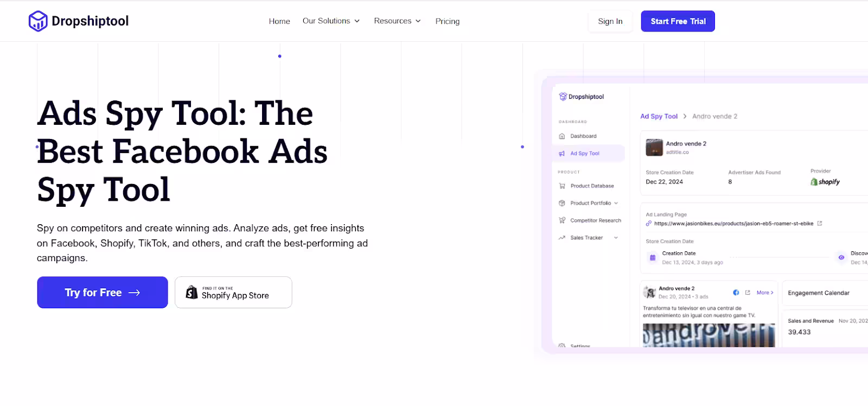
Task: Click the link chain icon before URL
Action: coord(649,224)
